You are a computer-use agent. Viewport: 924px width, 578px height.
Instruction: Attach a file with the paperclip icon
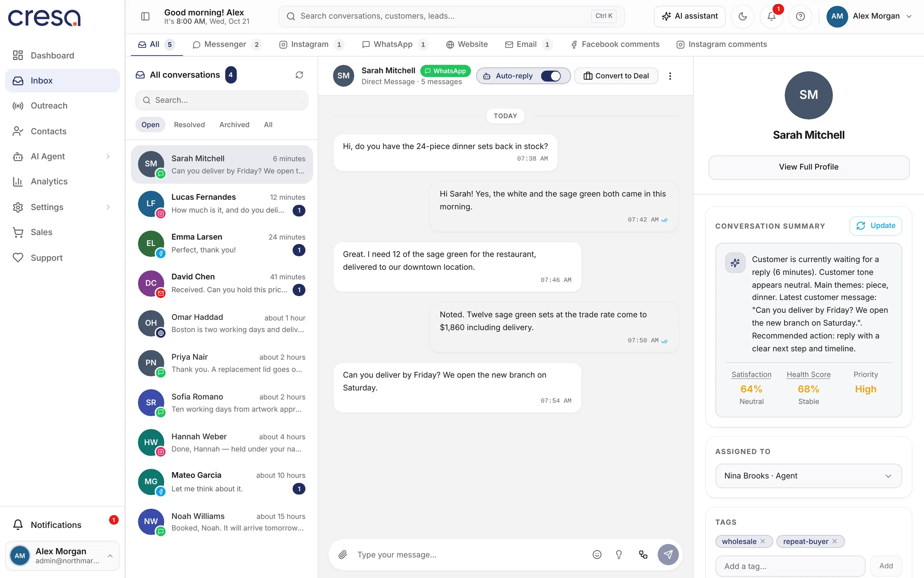(343, 554)
